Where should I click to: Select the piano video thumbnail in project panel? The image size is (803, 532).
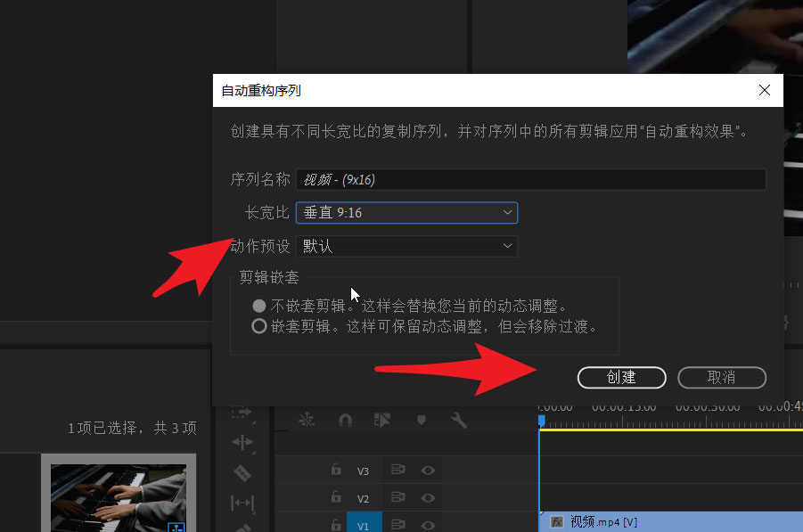coord(119,496)
